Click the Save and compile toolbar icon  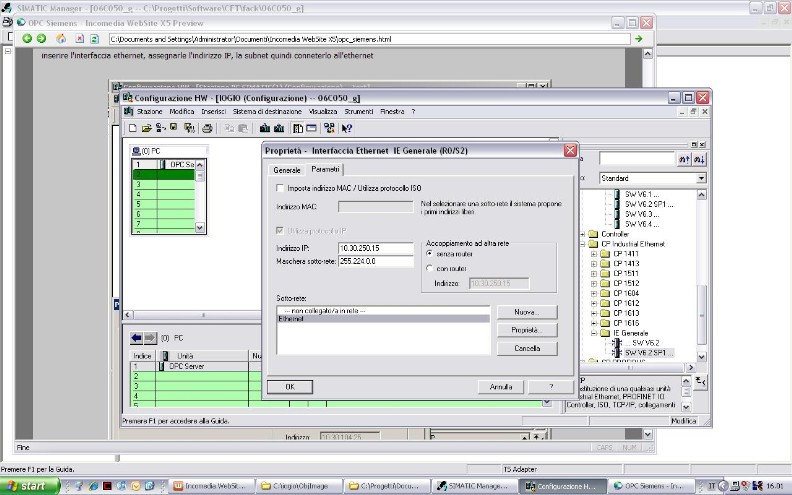[189, 128]
